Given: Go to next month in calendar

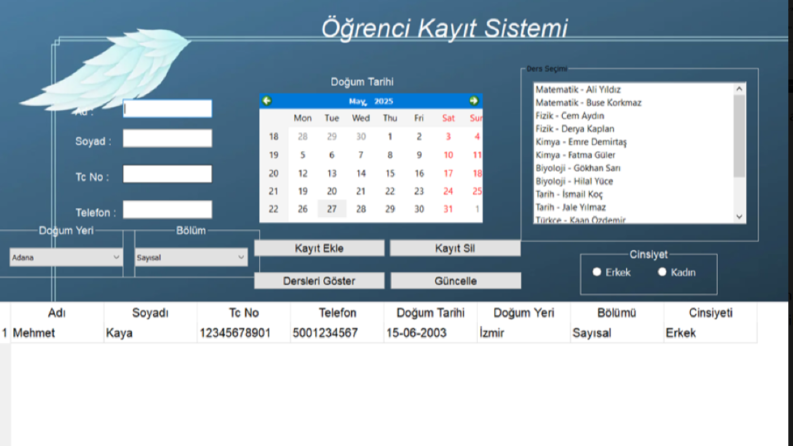Looking at the screenshot, I should [473, 101].
